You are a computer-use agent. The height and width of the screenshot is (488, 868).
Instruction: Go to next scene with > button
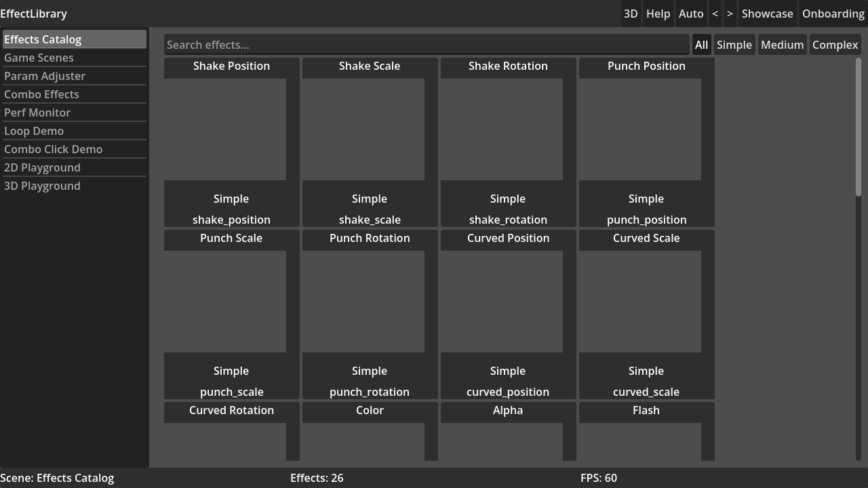pos(730,14)
